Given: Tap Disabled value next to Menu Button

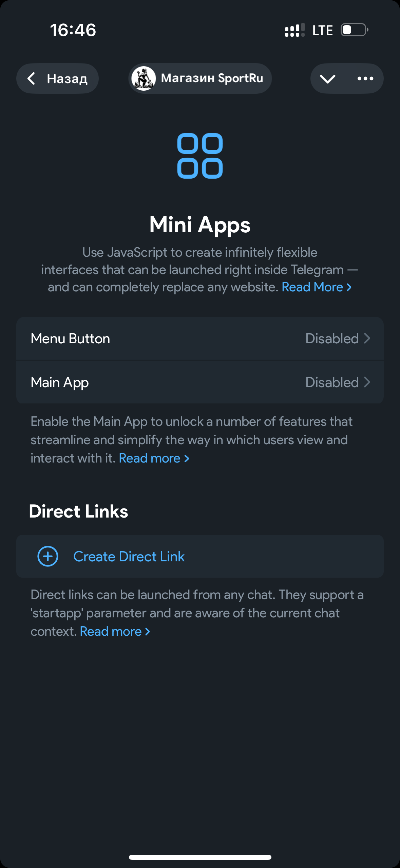Looking at the screenshot, I should (332, 339).
